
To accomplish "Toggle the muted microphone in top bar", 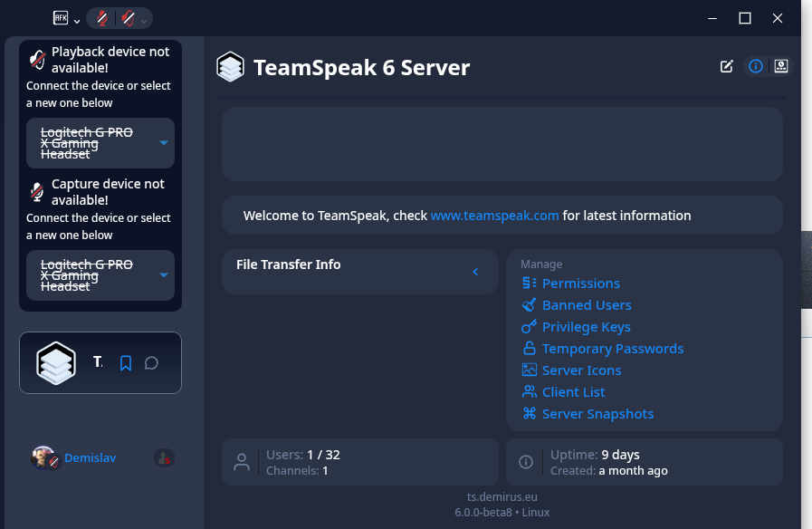I will pyautogui.click(x=102, y=19).
